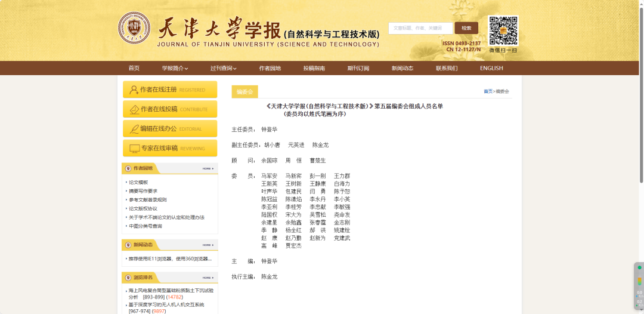Open the 中图分类号查询 link
This screenshot has height=314, width=644.
[x=145, y=226]
